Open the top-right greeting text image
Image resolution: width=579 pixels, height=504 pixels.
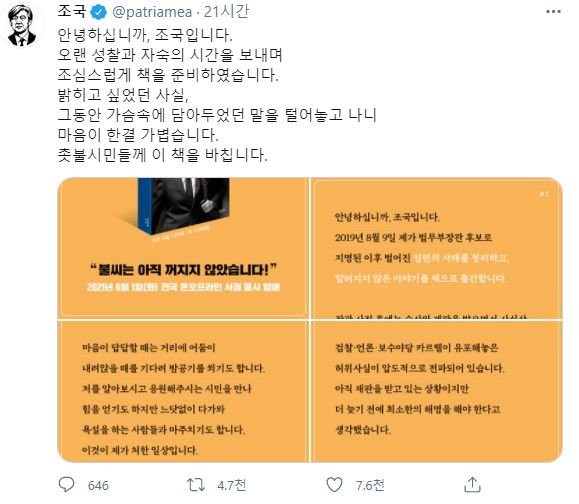tap(436, 248)
